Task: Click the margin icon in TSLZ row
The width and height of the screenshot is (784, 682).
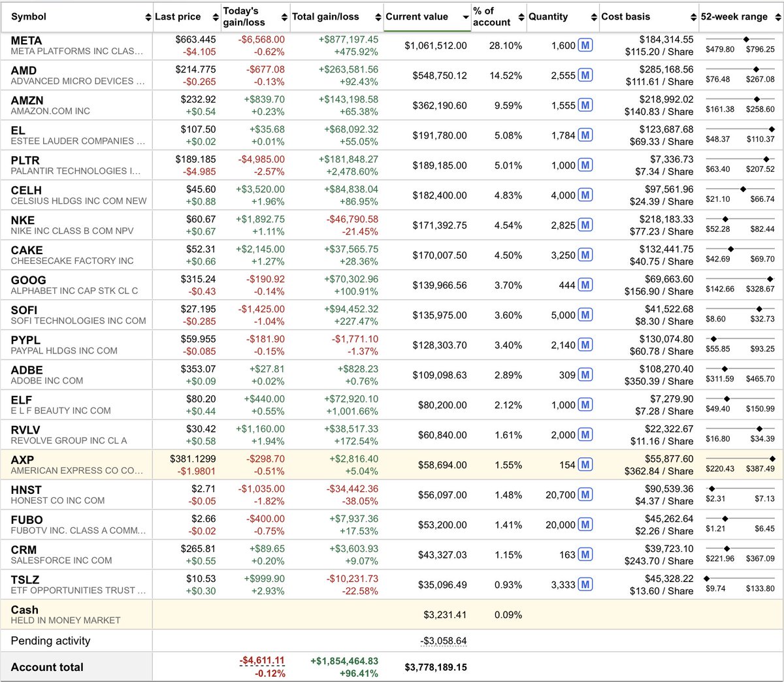Action: pyautogui.click(x=585, y=585)
